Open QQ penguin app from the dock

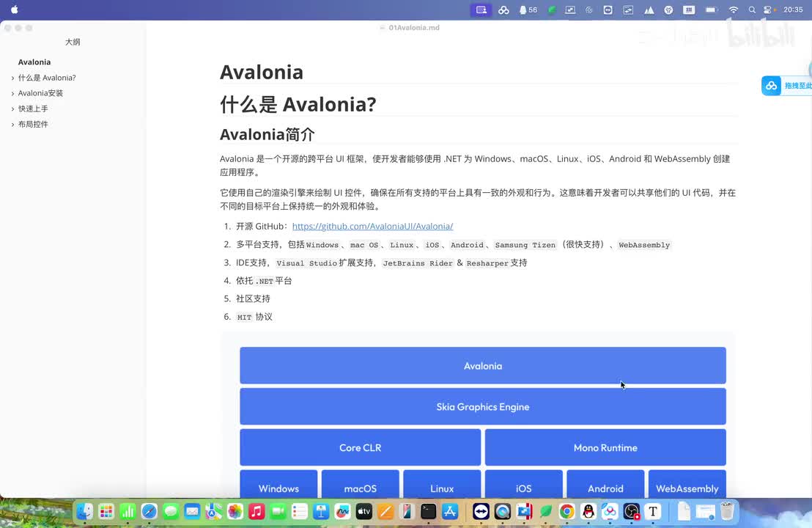[588, 512]
